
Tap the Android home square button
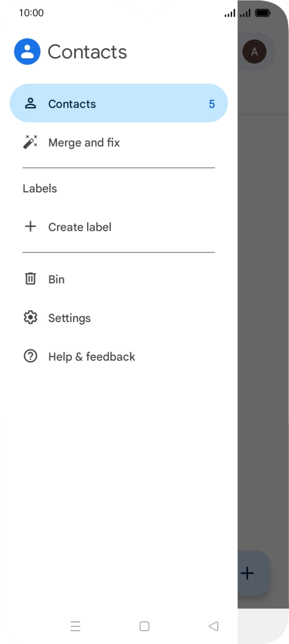click(144, 626)
